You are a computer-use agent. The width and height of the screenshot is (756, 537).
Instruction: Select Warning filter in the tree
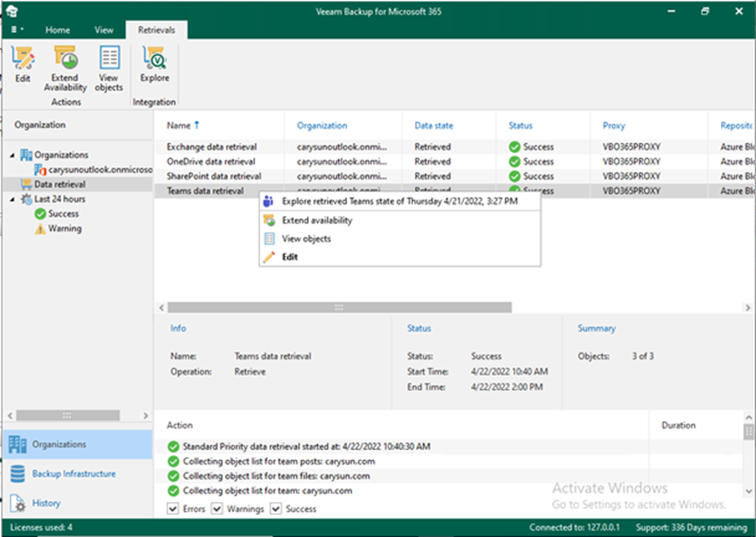point(64,228)
